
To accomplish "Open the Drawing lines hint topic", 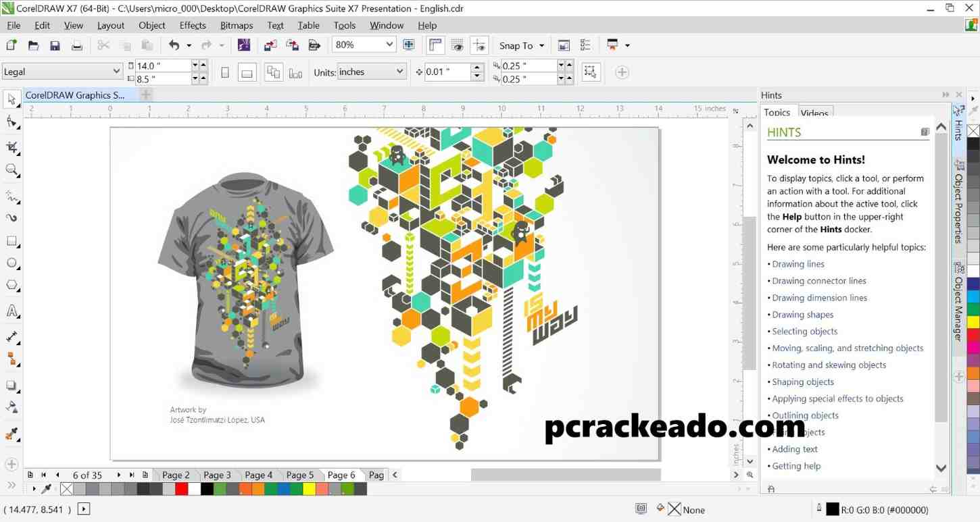I will pyautogui.click(x=798, y=264).
